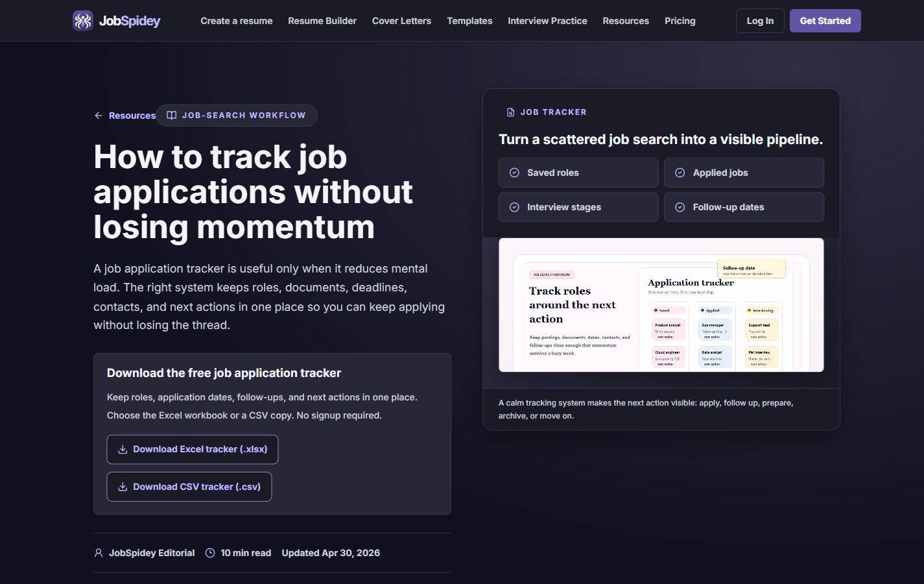The image size is (924, 584).
Task: Click the 'Updated Apr 30, 2026' text
Action: [x=331, y=553]
